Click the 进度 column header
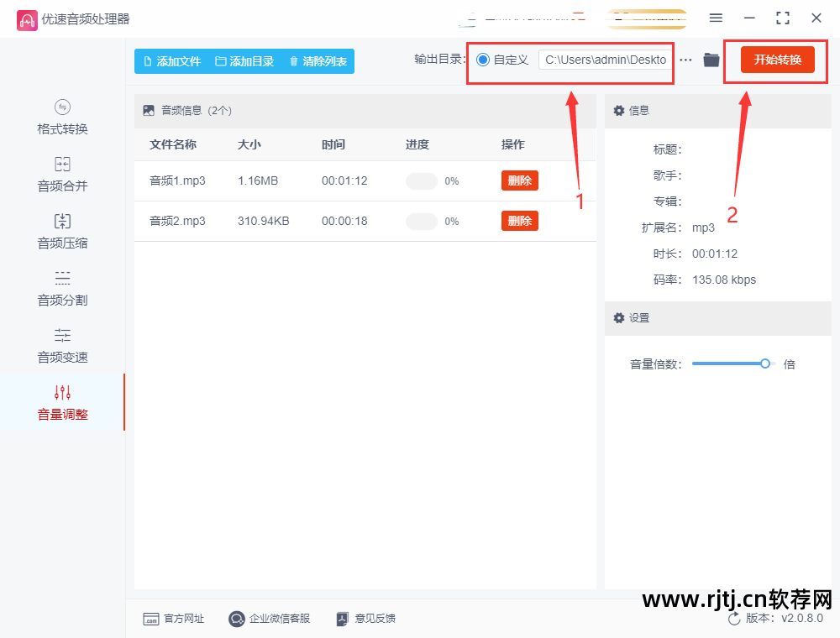The width and height of the screenshot is (840, 638). point(417,144)
